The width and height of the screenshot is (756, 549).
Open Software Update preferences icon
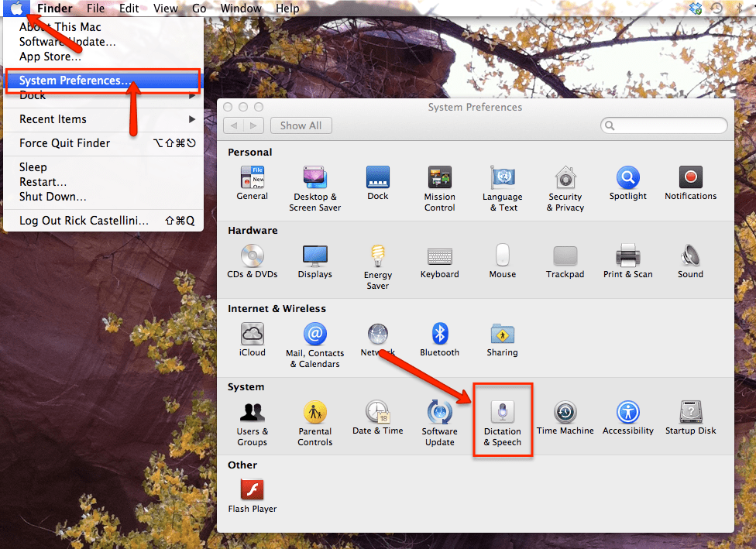tap(440, 424)
